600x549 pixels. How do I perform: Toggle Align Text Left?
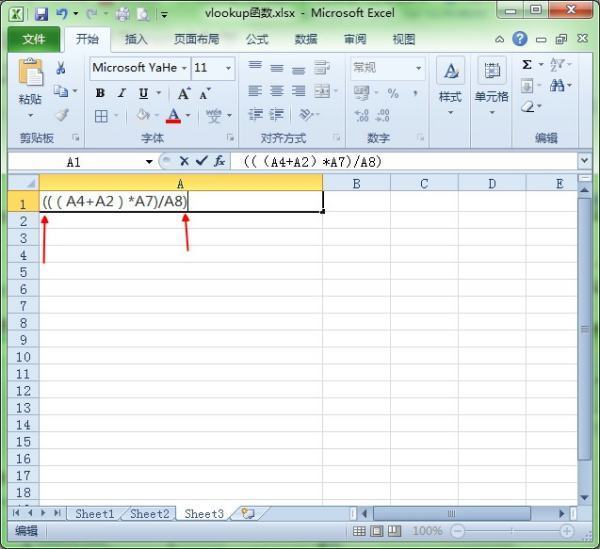[x=255, y=91]
